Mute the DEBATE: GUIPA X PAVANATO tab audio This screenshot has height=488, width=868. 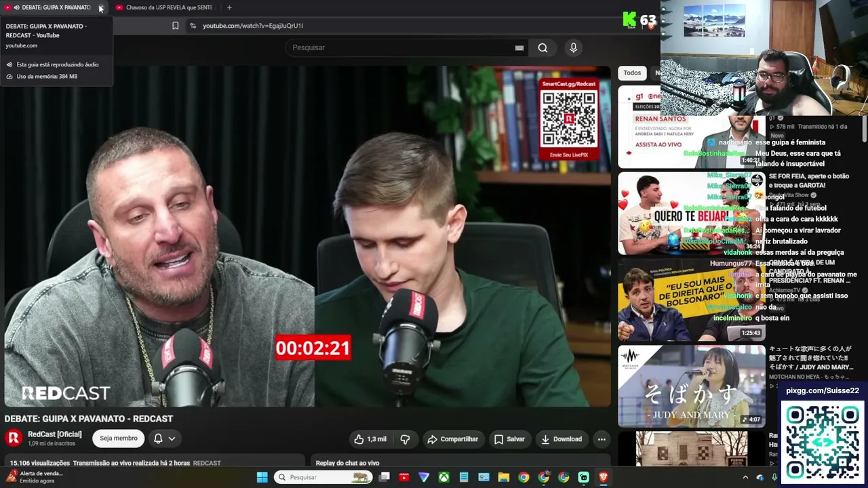click(16, 7)
